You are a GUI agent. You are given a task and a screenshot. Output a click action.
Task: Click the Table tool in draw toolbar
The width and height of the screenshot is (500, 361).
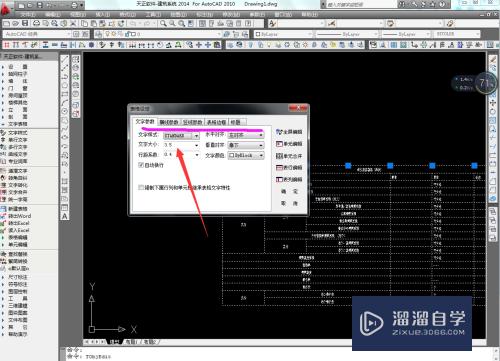click(64, 207)
